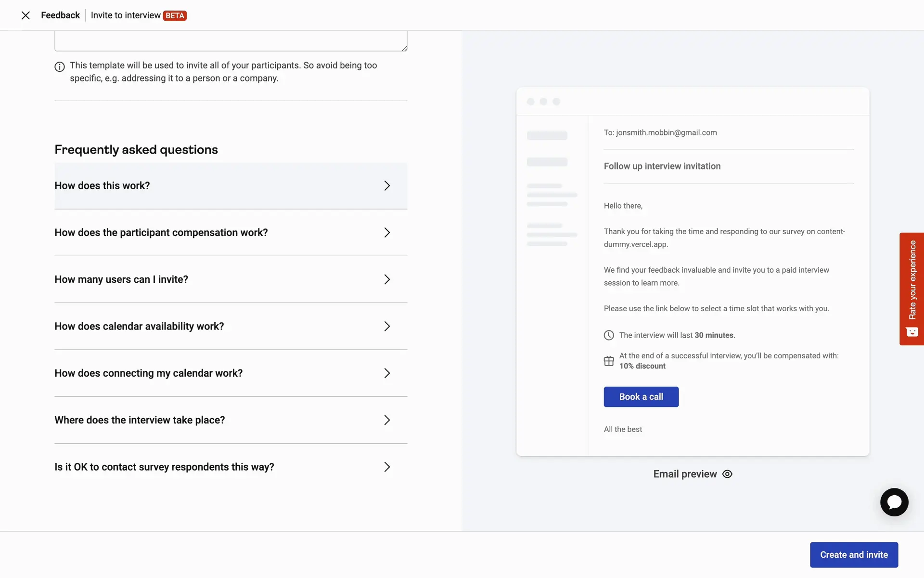Click inside the message template textarea

tap(231, 41)
